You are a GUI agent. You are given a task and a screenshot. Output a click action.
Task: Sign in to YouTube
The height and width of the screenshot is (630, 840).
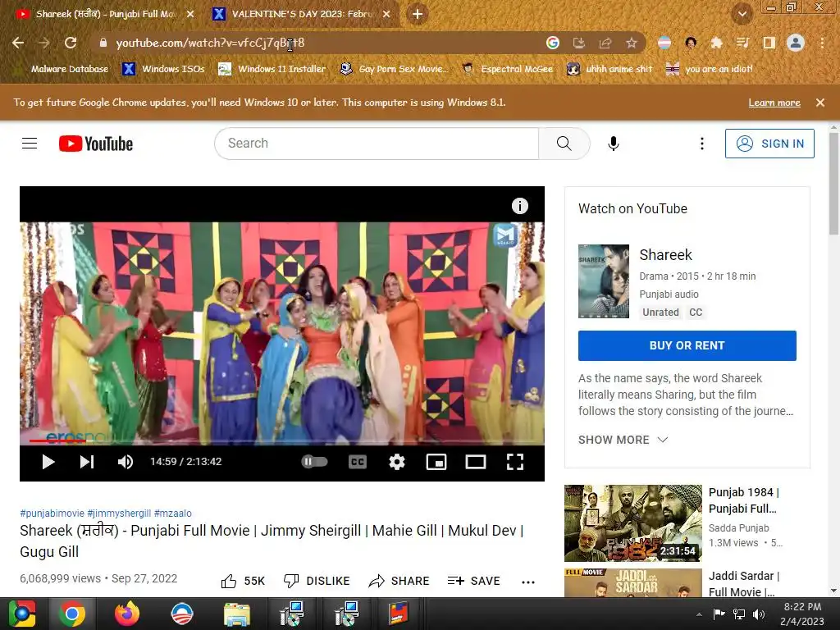(x=769, y=144)
